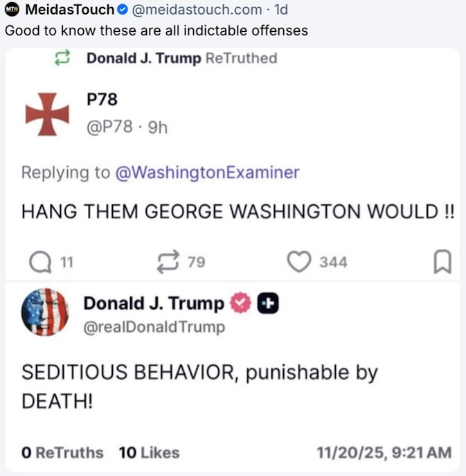Click the black plus badge icon

coord(268,303)
